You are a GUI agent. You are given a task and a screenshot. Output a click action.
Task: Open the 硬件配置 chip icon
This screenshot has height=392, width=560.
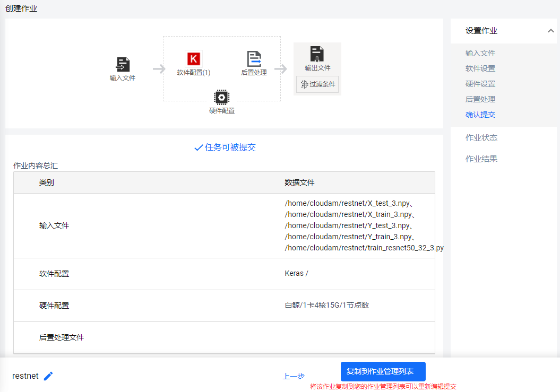coord(221,97)
